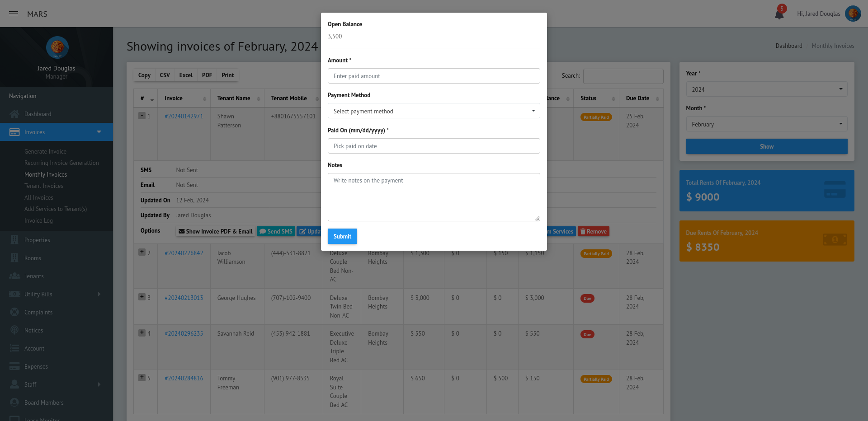The image size is (868, 421).
Task: Open the notification bell icon
Action: click(x=779, y=14)
